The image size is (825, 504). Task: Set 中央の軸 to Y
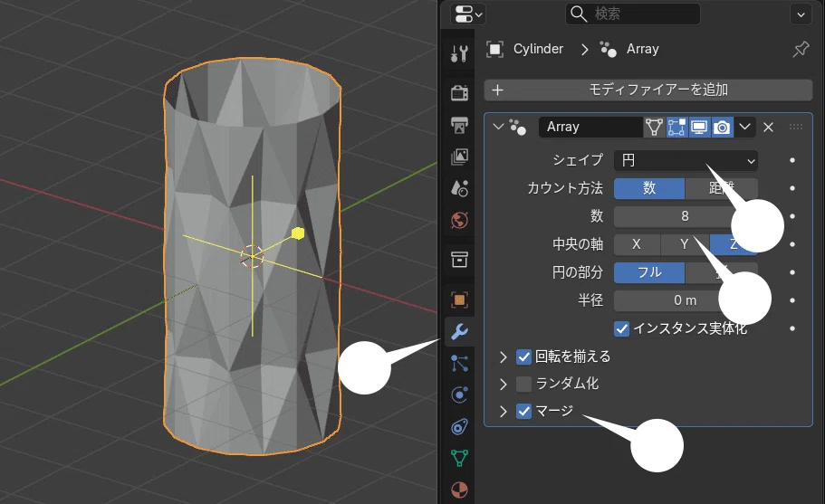coord(685,244)
